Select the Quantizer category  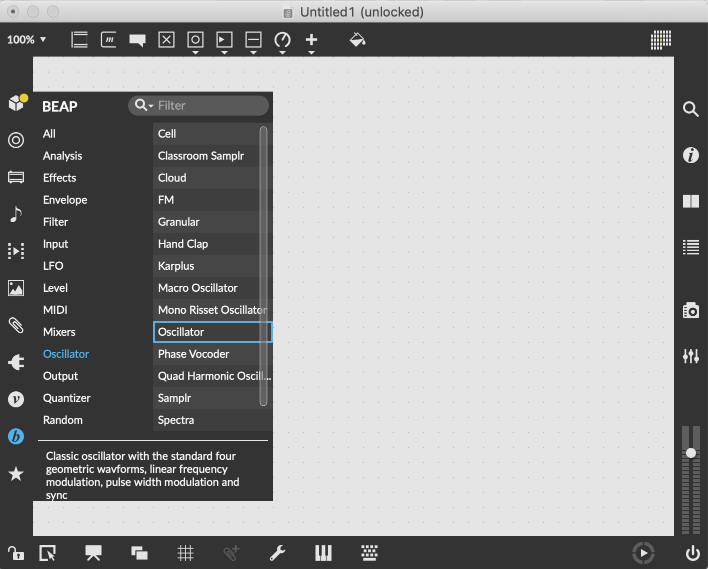click(x=66, y=398)
